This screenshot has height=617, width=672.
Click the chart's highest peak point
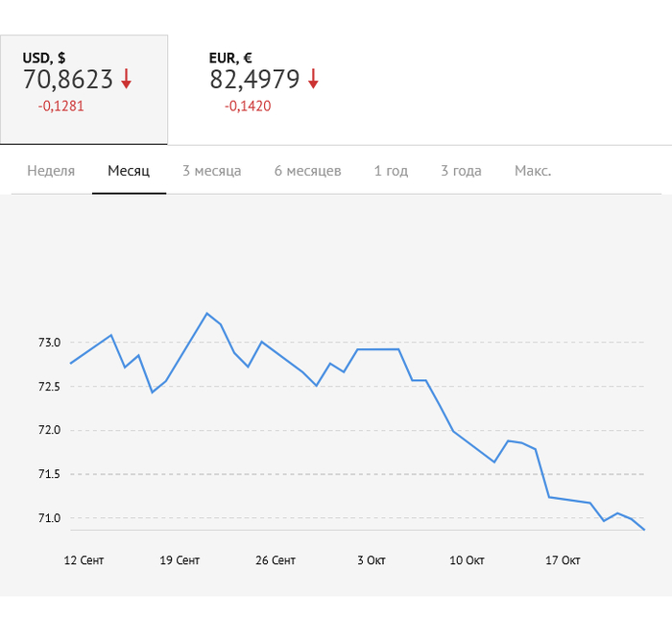206,313
